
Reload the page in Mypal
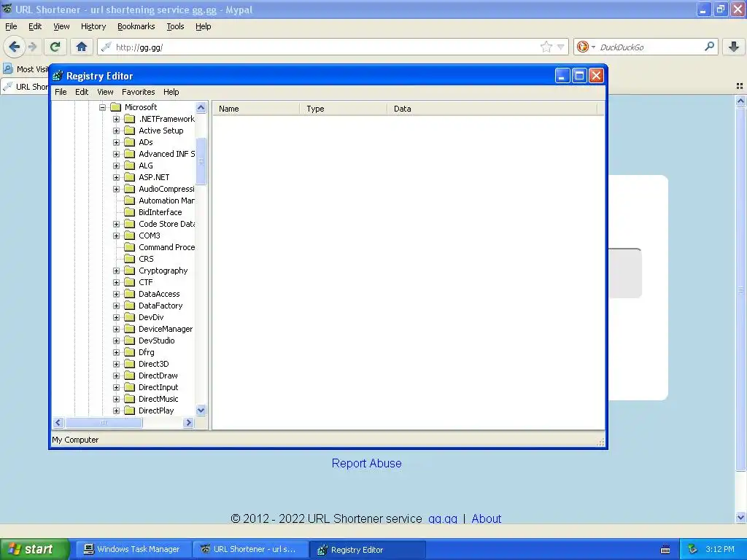55,47
